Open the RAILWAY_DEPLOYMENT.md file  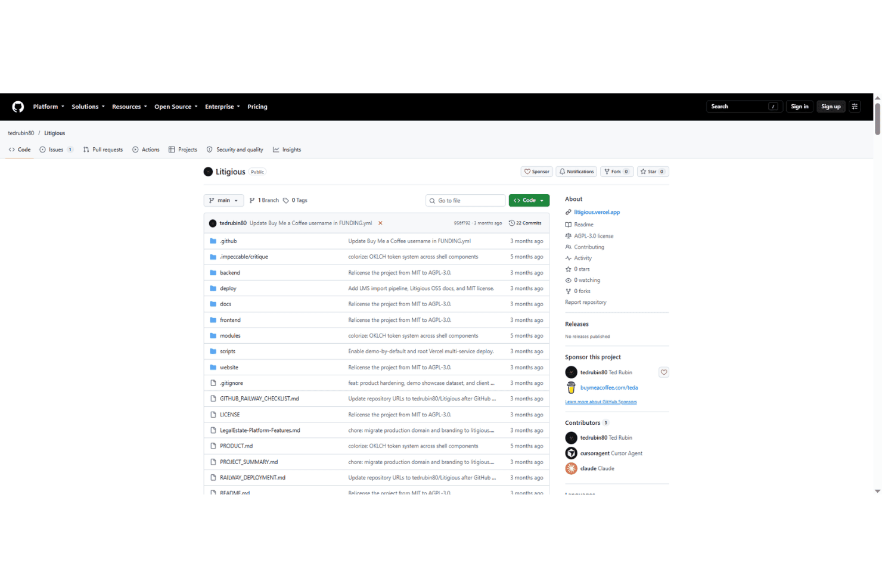tap(253, 478)
